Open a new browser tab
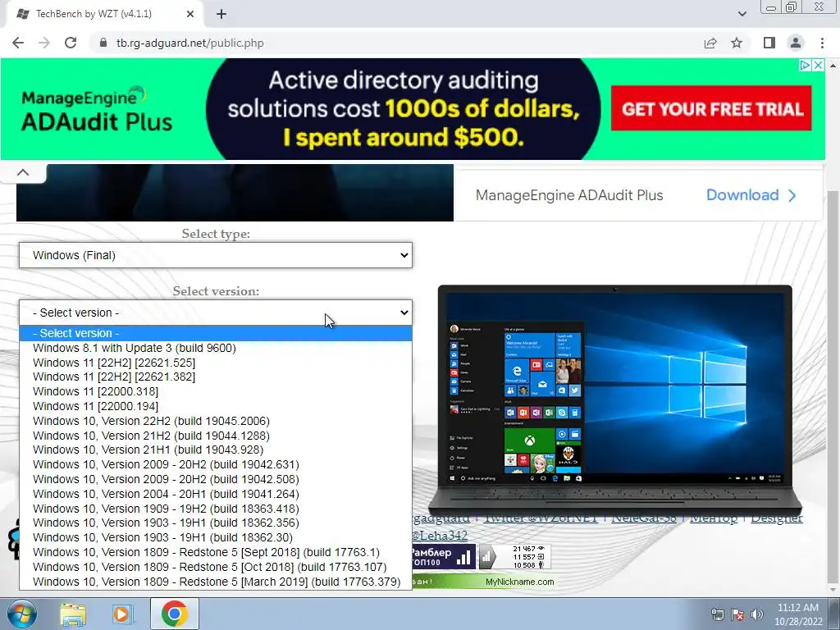 (x=221, y=14)
